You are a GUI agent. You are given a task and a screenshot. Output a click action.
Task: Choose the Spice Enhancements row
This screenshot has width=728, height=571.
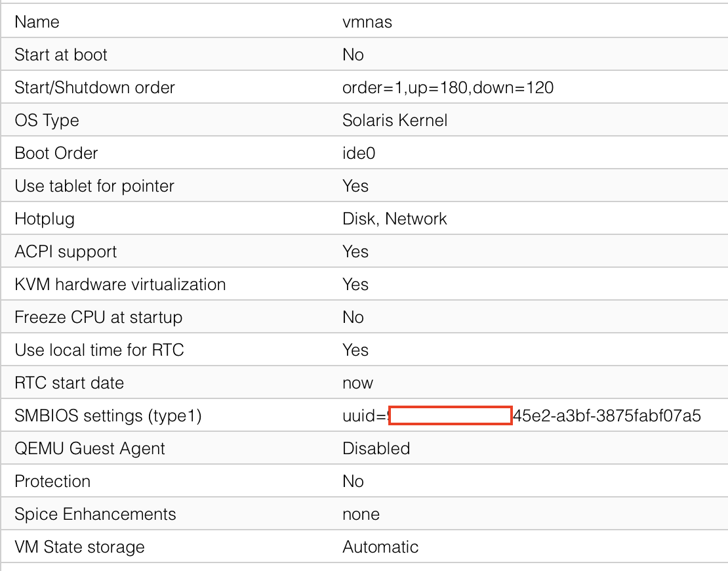pos(95,514)
